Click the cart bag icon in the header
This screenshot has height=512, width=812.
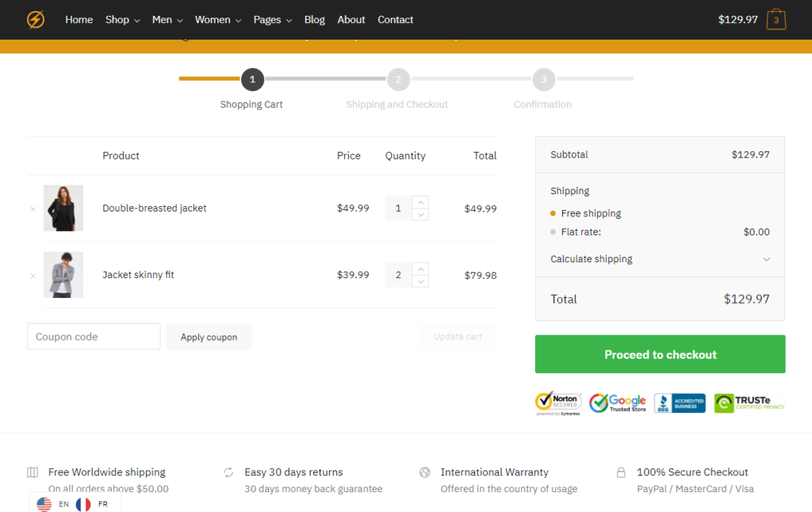(x=776, y=19)
